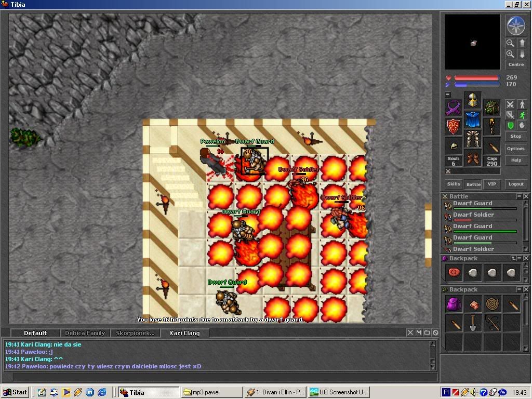Go up one level in first backpack
Image resolution: width=532 pixels, height=399 pixels.
(513, 259)
